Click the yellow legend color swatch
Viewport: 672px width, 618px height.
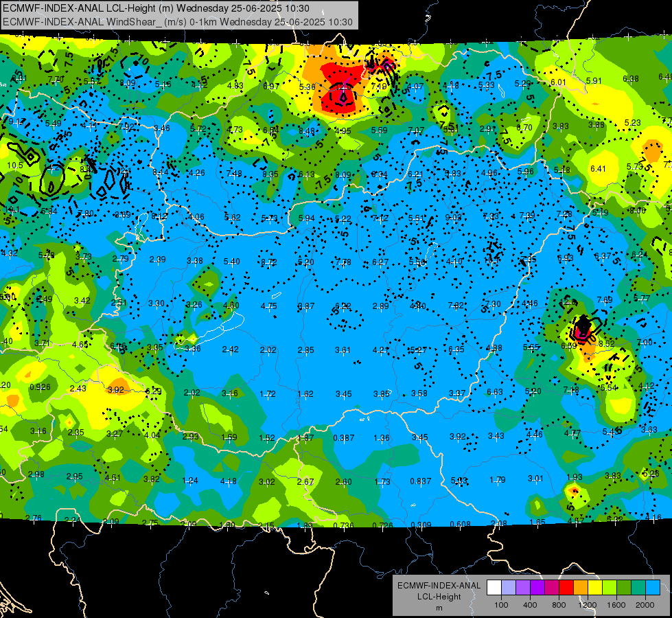595,588
